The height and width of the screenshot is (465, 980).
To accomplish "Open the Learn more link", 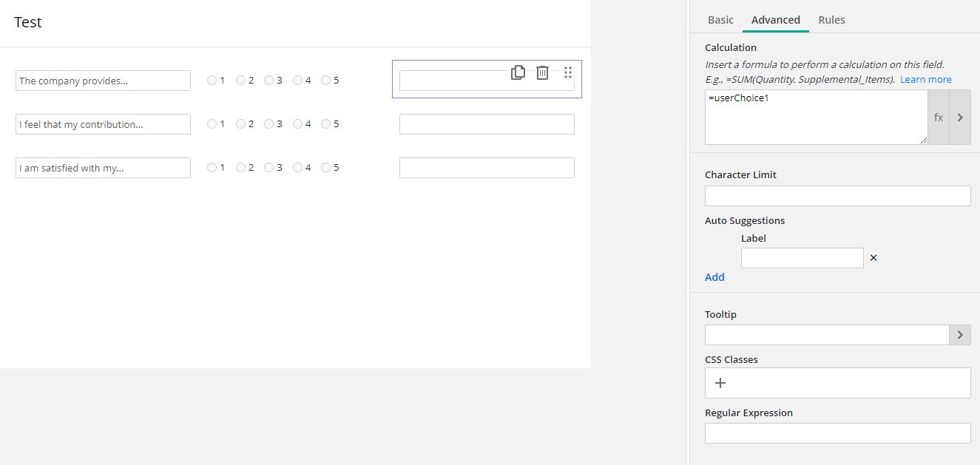I will pyautogui.click(x=925, y=80).
